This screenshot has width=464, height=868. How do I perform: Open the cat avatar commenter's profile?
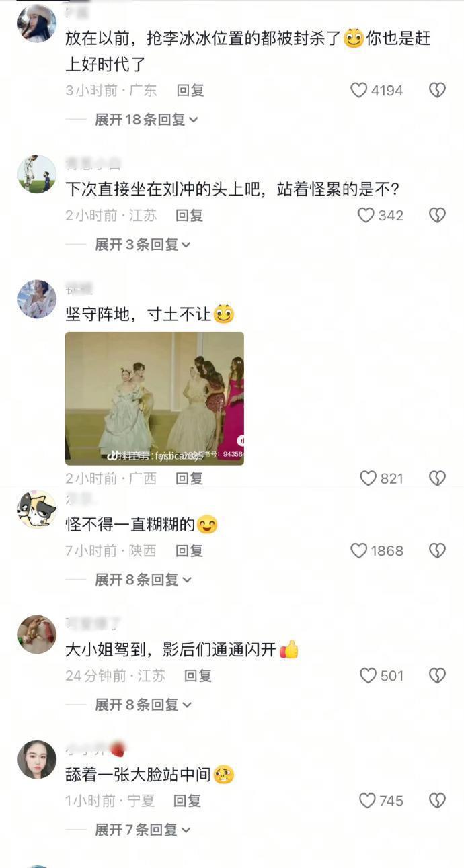pos(37,509)
